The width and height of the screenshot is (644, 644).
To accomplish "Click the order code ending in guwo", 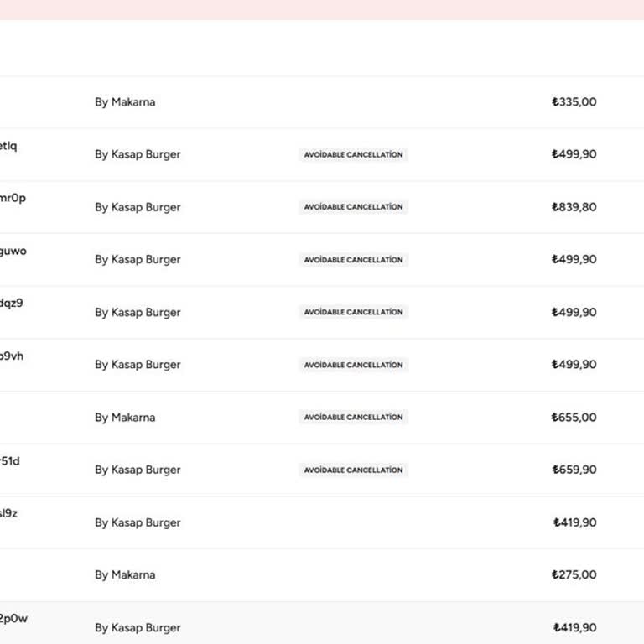I will click(x=13, y=251).
